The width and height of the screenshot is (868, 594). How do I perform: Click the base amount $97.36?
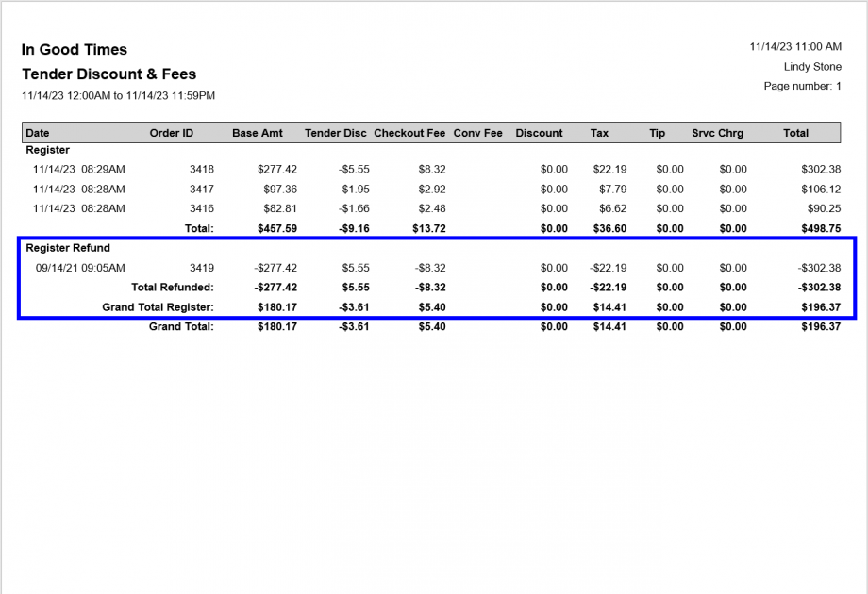pyautogui.click(x=280, y=190)
